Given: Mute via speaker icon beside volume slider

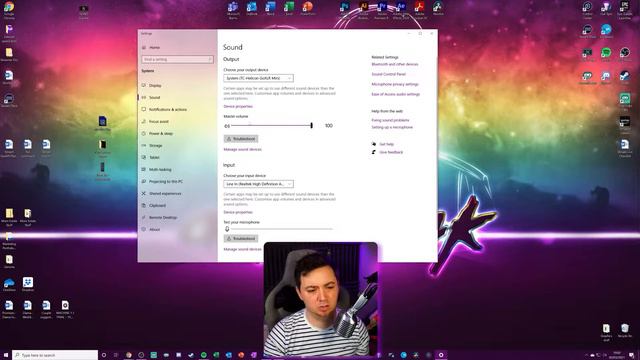Looking at the screenshot, I should click(x=227, y=126).
